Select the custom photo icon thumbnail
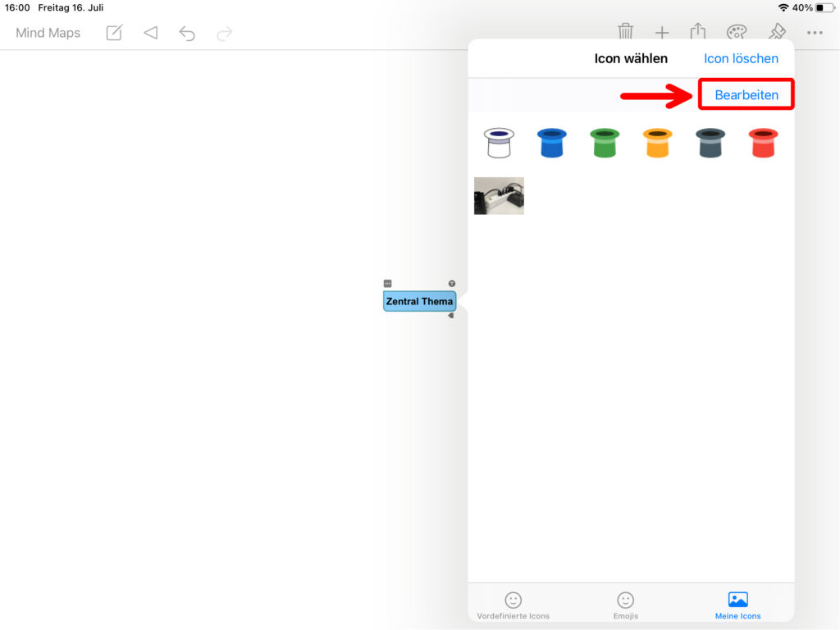 tap(499, 196)
